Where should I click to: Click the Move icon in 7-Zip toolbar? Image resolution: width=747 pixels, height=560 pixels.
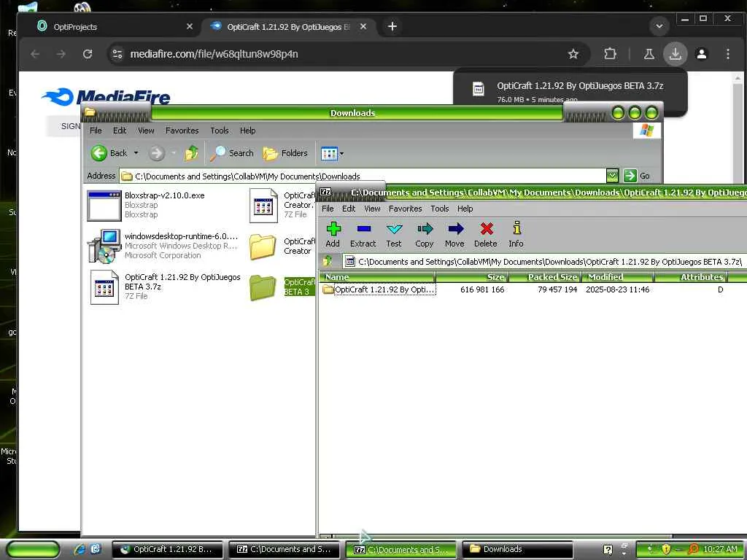tap(455, 235)
